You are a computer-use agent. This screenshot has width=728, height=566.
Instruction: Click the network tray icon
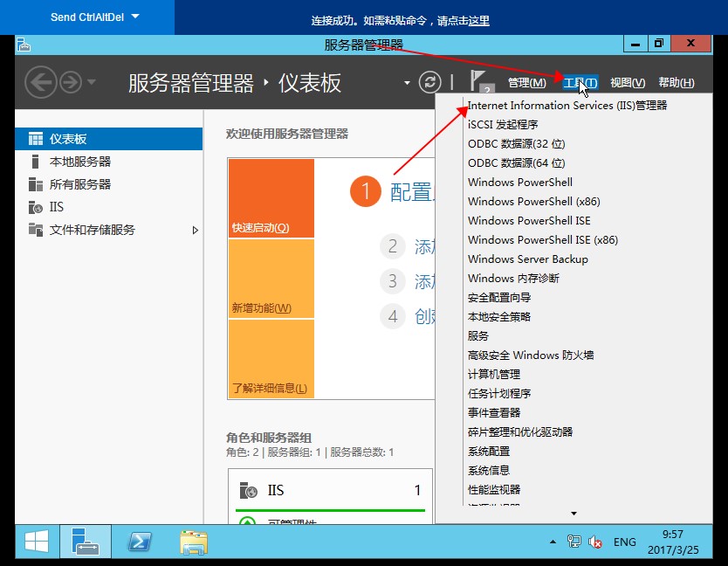(573, 542)
